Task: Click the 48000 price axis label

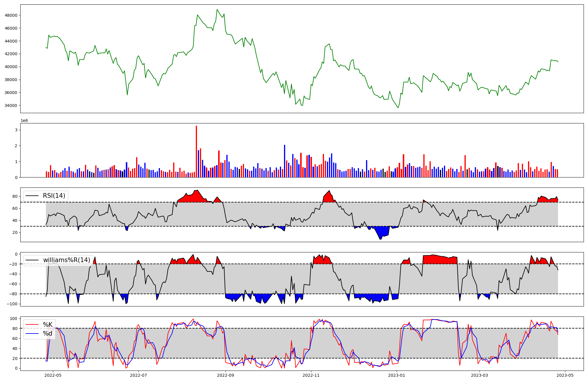Action: [x=11, y=15]
